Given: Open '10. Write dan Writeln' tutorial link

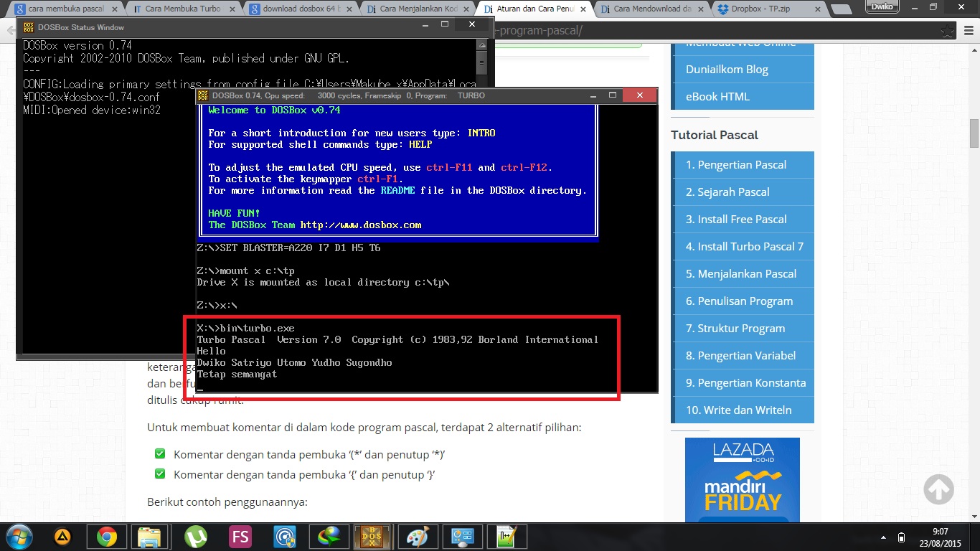Looking at the screenshot, I should pyautogui.click(x=742, y=410).
